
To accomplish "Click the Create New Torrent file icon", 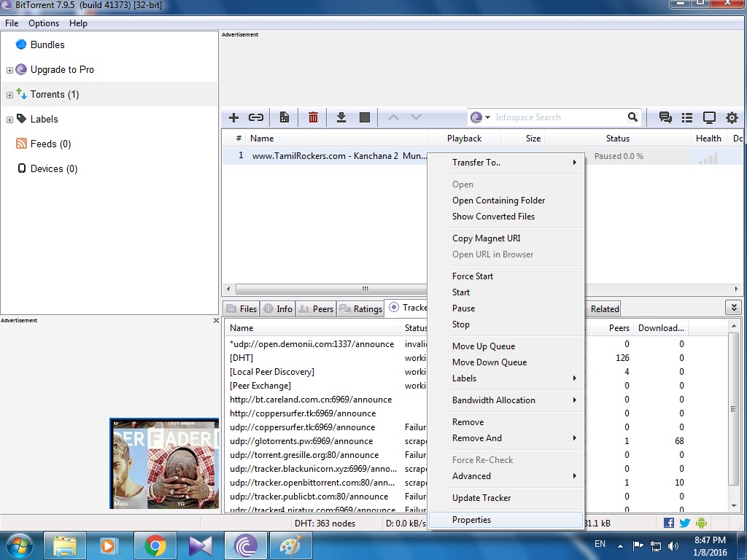I will [285, 117].
